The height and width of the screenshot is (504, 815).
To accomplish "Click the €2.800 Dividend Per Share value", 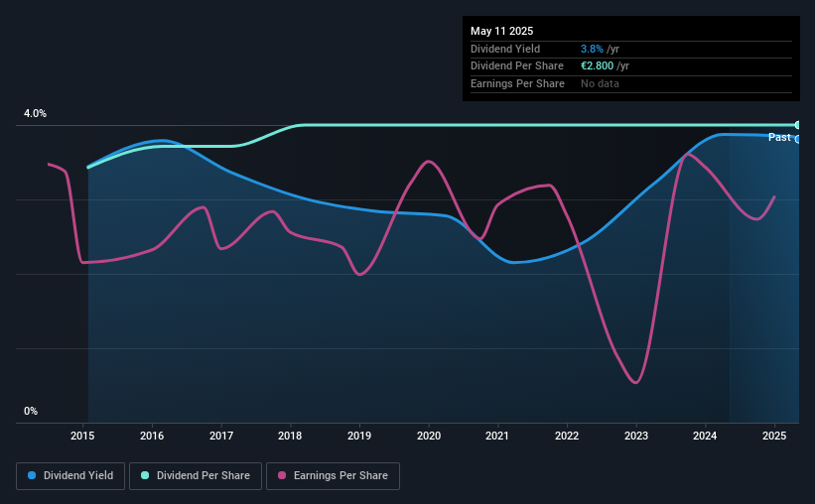I will (x=598, y=66).
